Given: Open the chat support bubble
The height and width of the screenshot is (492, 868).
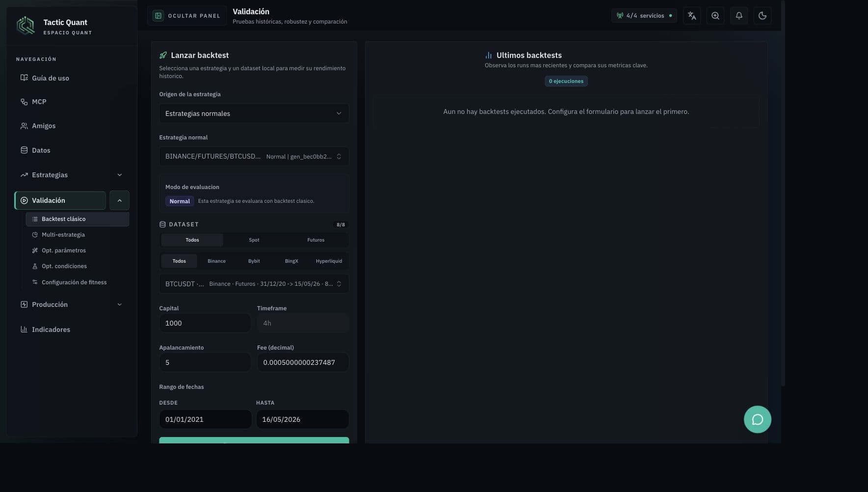Looking at the screenshot, I should pyautogui.click(x=757, y=419).
